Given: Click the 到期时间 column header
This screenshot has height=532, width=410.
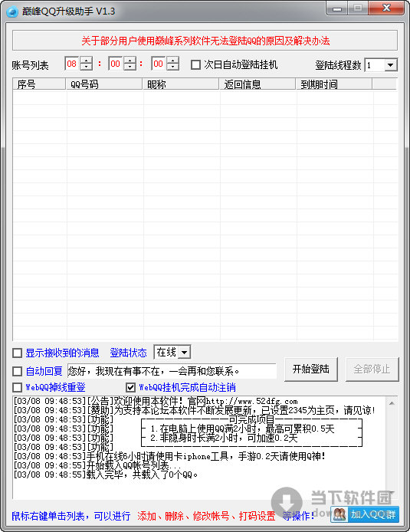Looking at the screenshot, I should pos(334,84).
